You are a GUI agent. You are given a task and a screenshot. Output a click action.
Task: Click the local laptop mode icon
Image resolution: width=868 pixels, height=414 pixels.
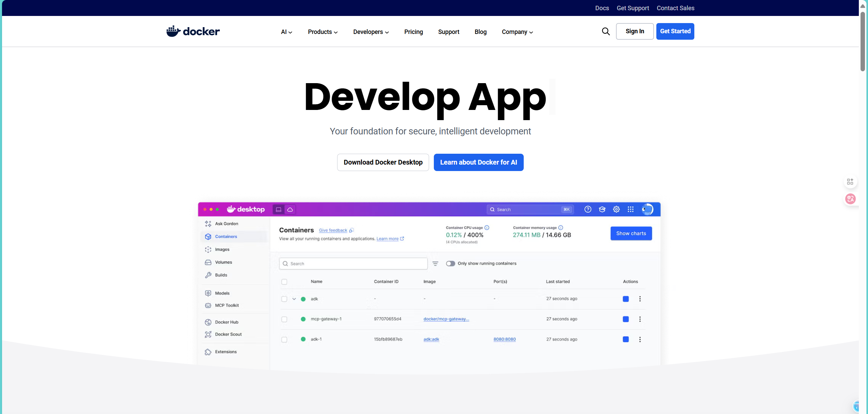[278, 209]
